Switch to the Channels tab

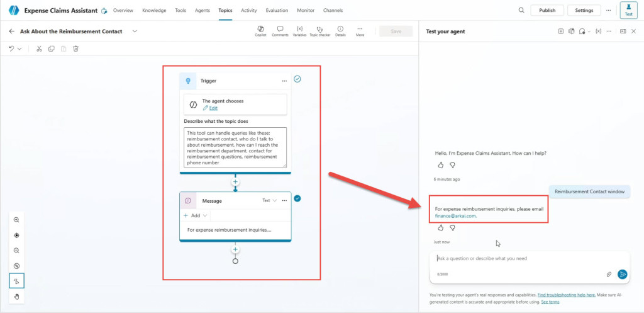click(333, 10)
